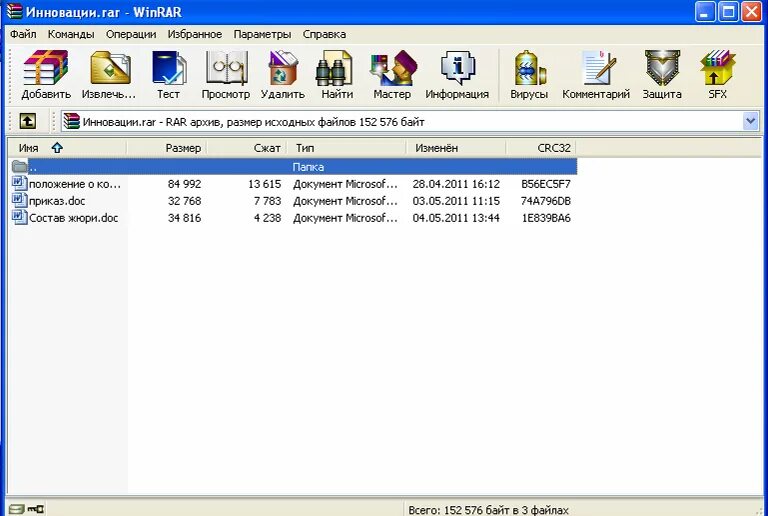Click the Добавить (Add) toolbar icon
The image size is (768, 516).
(x=46, y=75)
